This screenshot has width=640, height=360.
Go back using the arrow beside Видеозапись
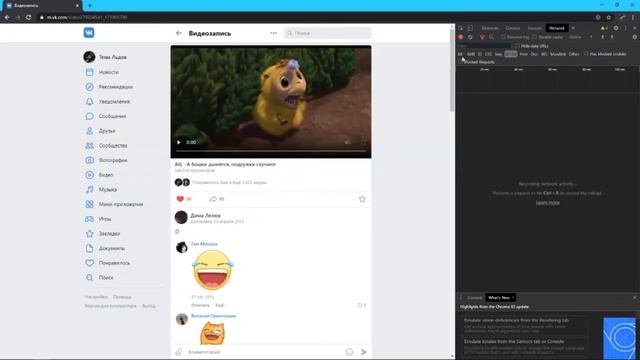pyautogui.click(x=179, y=33)
